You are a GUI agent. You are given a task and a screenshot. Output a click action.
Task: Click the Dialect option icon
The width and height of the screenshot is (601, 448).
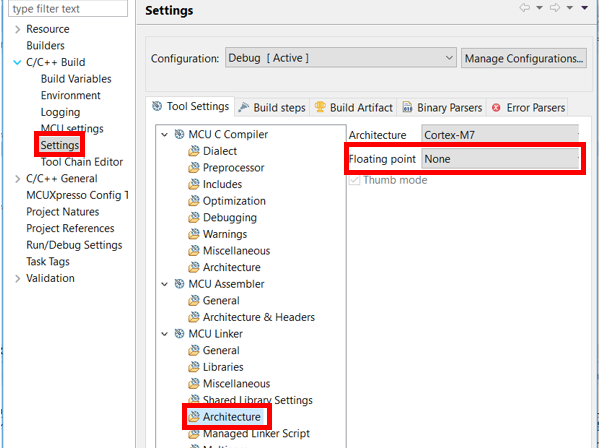[x=194, y=151]
